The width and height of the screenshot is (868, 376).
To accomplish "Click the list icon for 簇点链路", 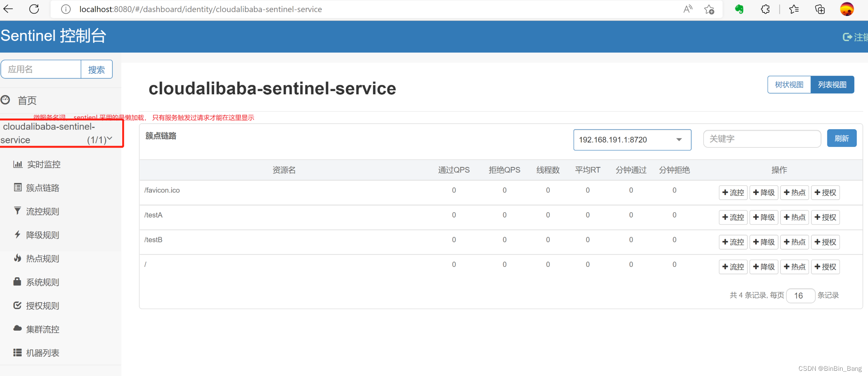I will pos(18,187).
